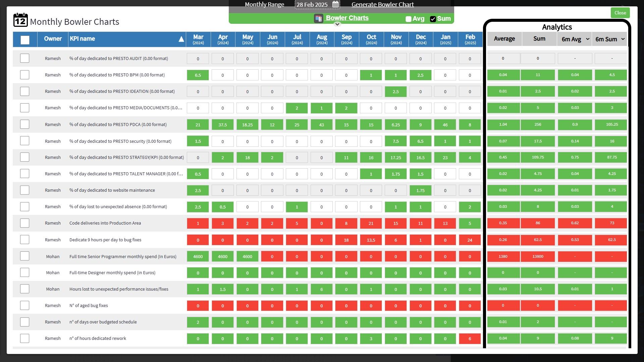Image resolution: width=644 pixels, height=362 pixels.
Task: Enable the Avg checkbox
Action: [408, 19]
